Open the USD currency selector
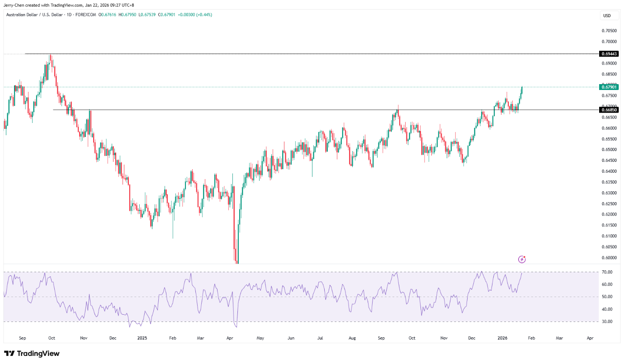 click(x=606, y=16)
